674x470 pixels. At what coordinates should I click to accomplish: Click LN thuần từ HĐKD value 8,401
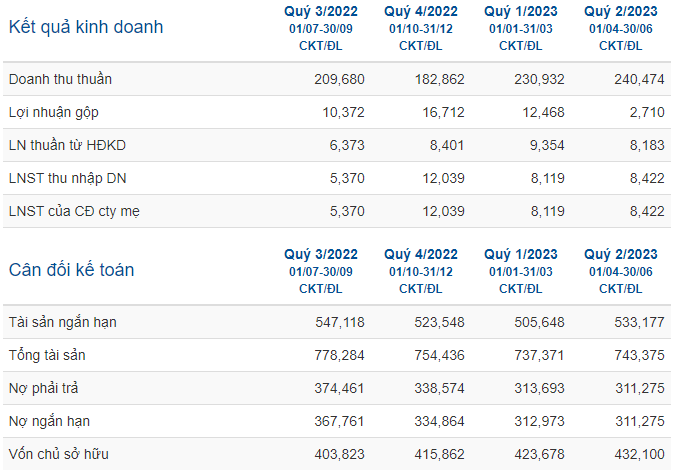click(x=447, y=145)
